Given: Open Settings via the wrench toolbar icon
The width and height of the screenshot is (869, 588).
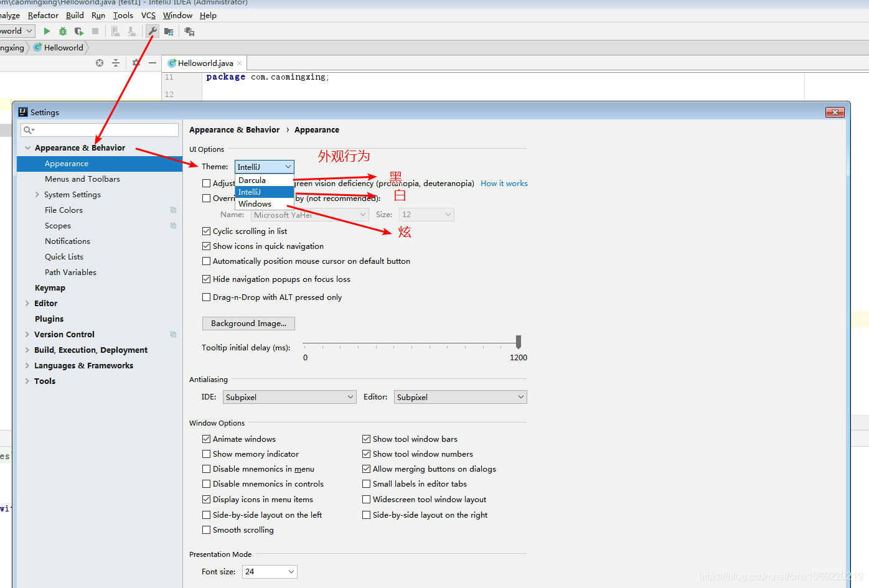Looking at the screenshot, I should [x=153, y=31].
